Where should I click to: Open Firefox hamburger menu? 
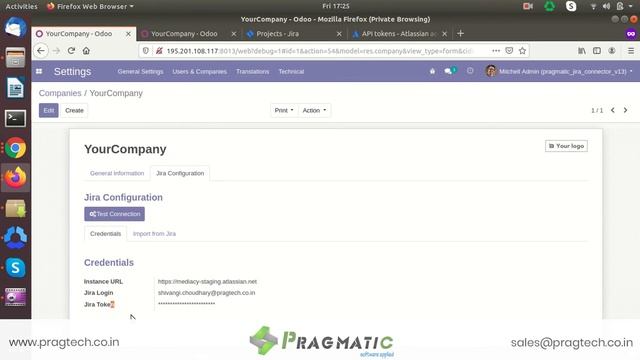pos(631,51)
